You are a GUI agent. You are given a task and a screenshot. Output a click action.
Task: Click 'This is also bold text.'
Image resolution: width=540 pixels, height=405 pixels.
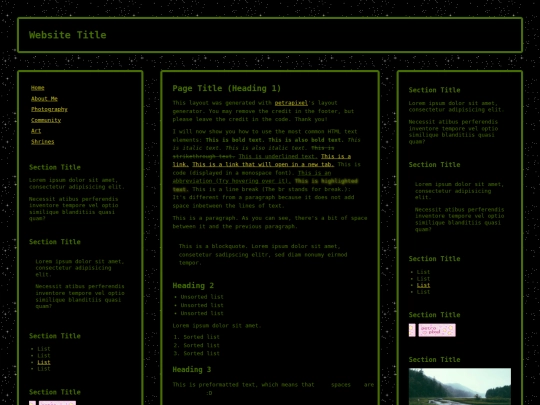coord(306,140)
